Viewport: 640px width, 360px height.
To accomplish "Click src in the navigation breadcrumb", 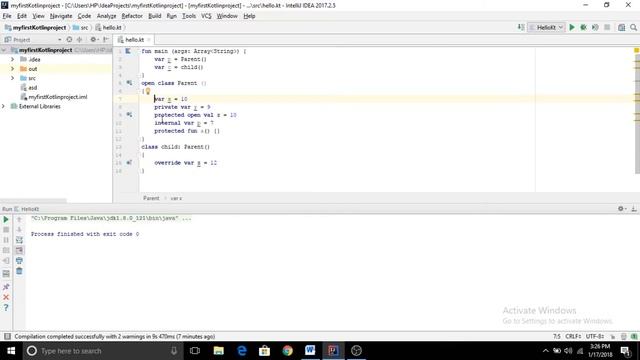I will point(81,27).
